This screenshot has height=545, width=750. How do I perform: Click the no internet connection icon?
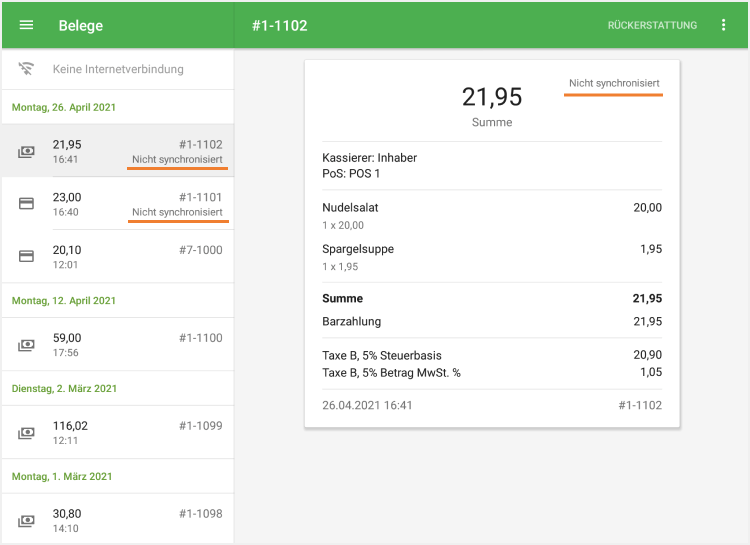click(27, 70)
